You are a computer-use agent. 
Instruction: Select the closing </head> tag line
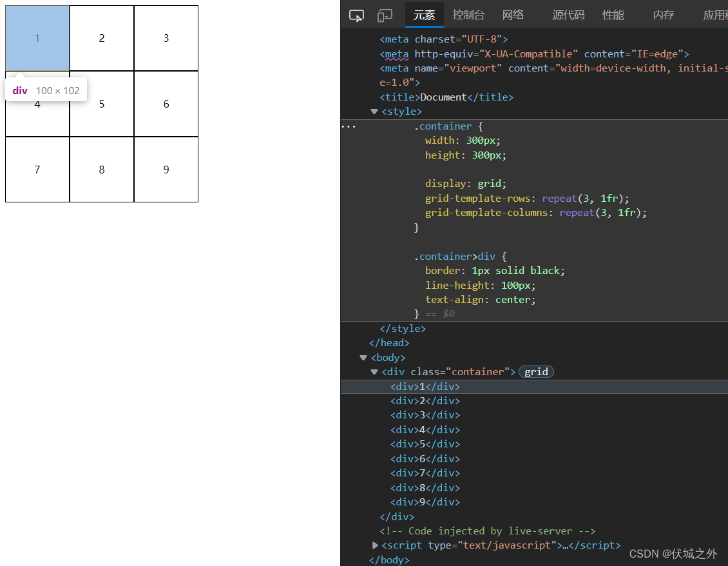tap(389, 343)
